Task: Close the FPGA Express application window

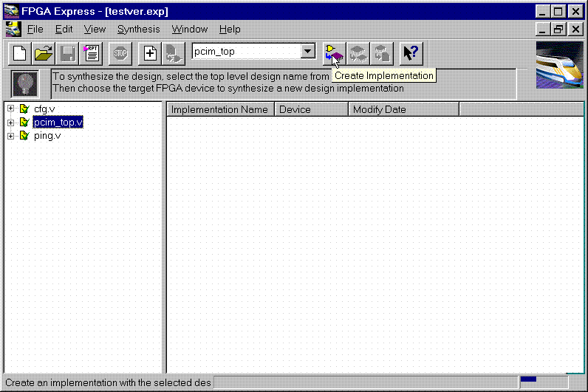Action: (x=575, y=11)
